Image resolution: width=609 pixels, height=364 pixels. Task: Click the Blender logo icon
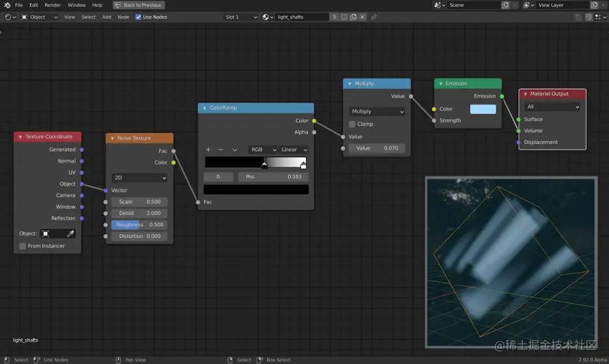7,5
